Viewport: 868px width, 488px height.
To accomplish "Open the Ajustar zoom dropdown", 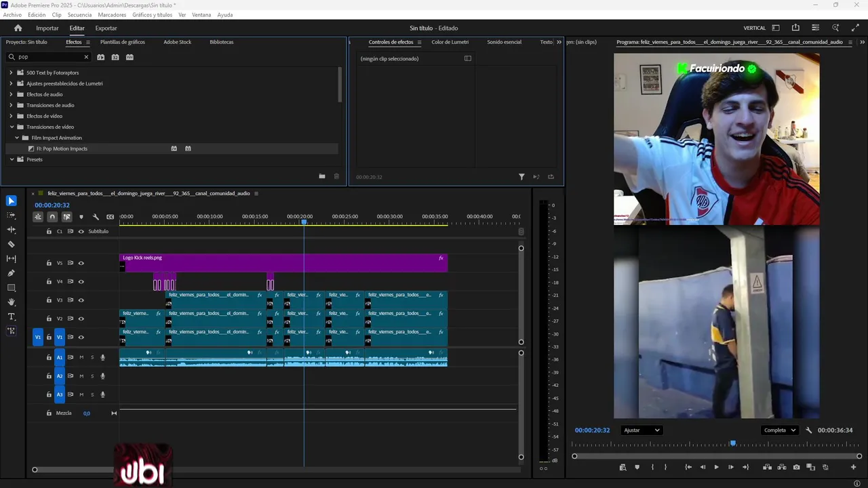I will click(x=641, y=430).
